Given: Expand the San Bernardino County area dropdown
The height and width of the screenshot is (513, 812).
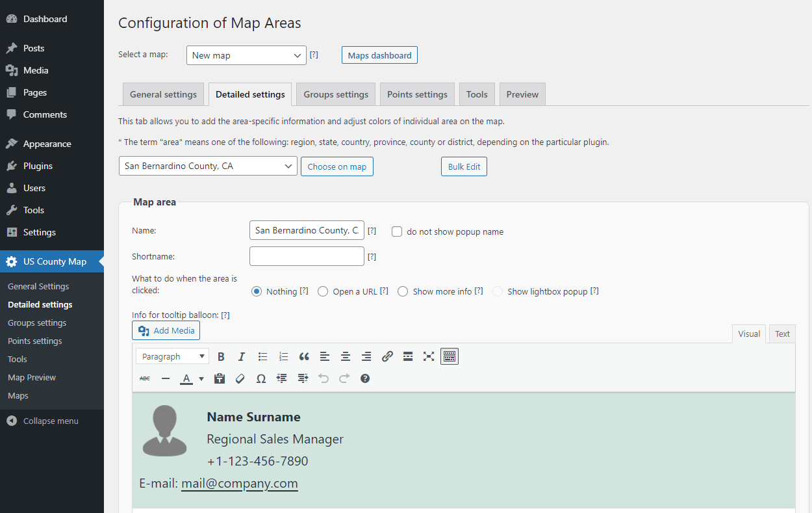Looking at the screenshot, I should (x=208, y=166).
